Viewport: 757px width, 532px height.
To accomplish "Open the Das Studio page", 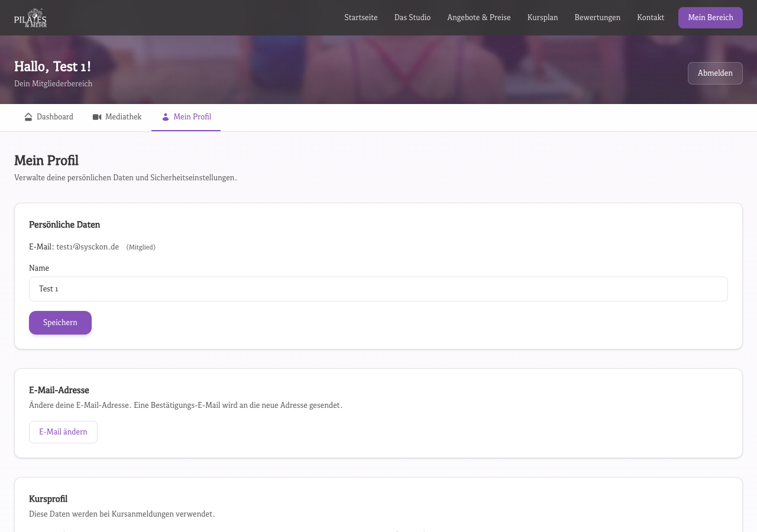I will [x=412, y=18].
